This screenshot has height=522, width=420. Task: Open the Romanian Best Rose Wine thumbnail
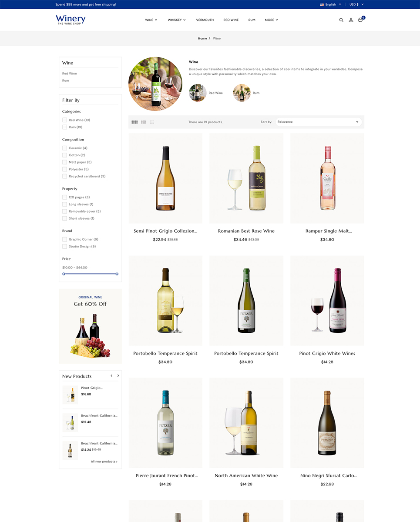pos(246,178)
